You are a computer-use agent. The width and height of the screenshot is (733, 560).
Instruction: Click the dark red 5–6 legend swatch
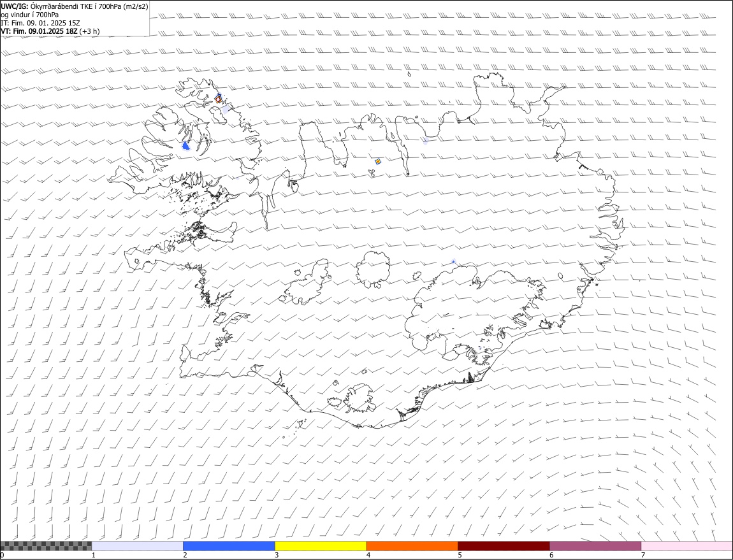pos(504,546)
